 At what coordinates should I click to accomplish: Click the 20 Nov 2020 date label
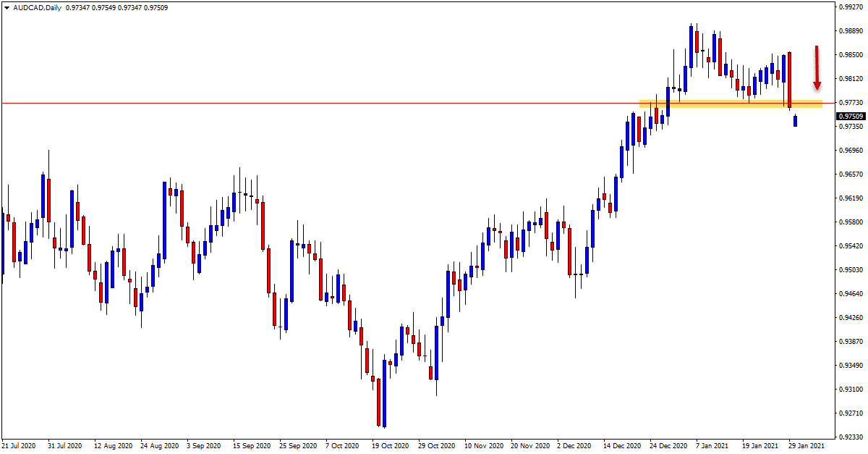pos(529,446)
